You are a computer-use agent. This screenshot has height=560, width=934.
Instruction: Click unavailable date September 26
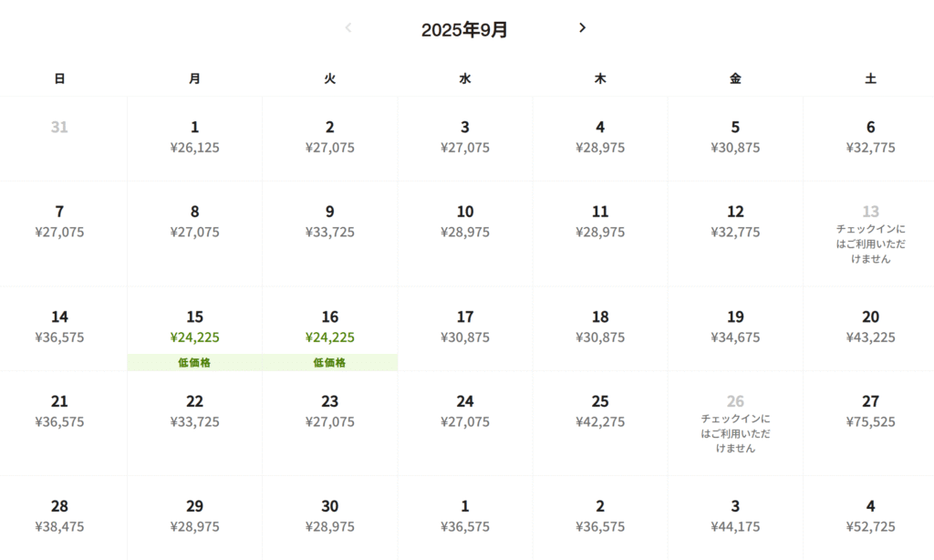[736, 423]
